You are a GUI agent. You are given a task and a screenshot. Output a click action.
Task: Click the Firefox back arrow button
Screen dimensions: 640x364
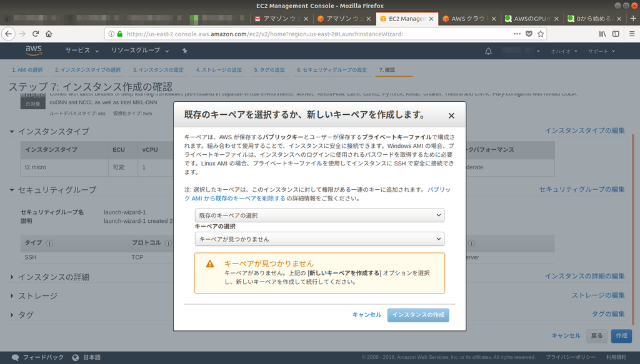click(9, 34)
